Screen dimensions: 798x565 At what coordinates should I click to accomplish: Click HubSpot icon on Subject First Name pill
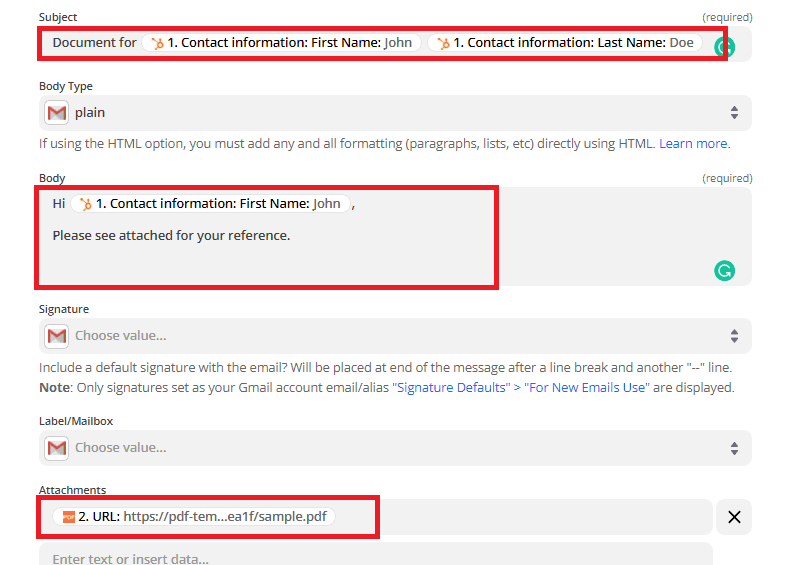click(x=157, y=44)
